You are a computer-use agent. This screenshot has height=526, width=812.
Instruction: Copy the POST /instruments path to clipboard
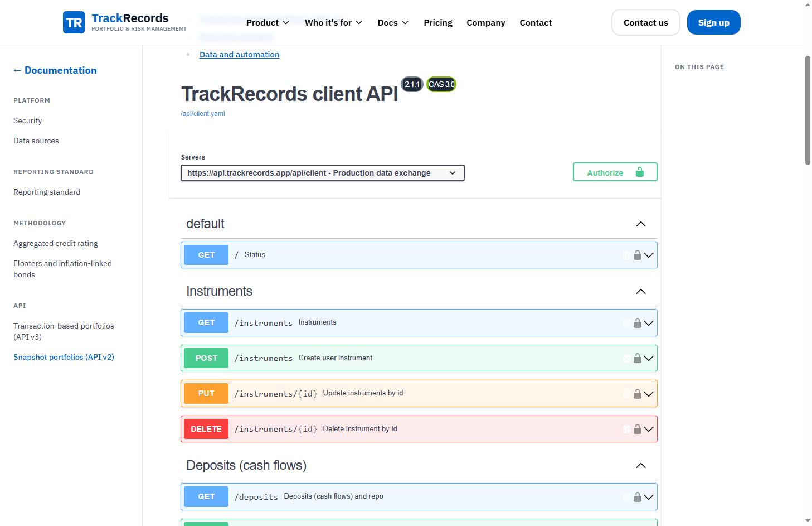(x=627, y=358)
